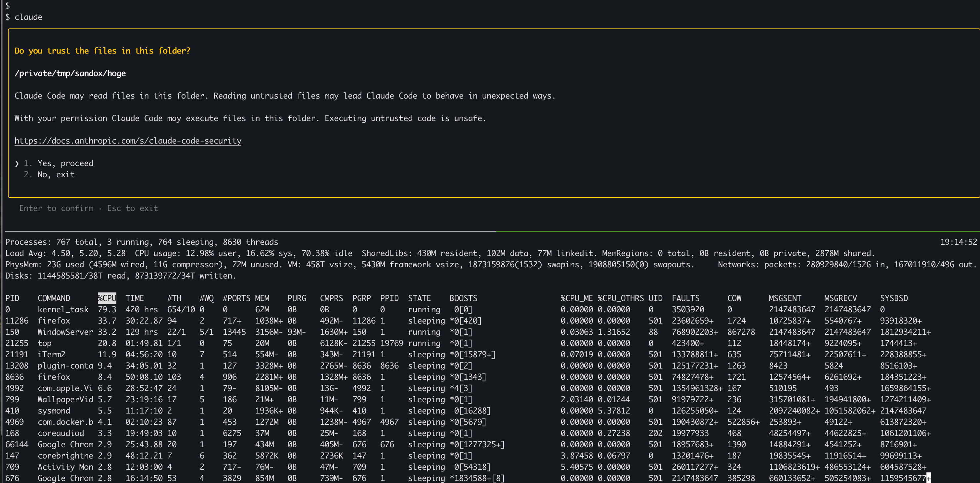Click the FAULTS column header
Image resolution: width=980 pixels, height=483 pixels.
685,298
